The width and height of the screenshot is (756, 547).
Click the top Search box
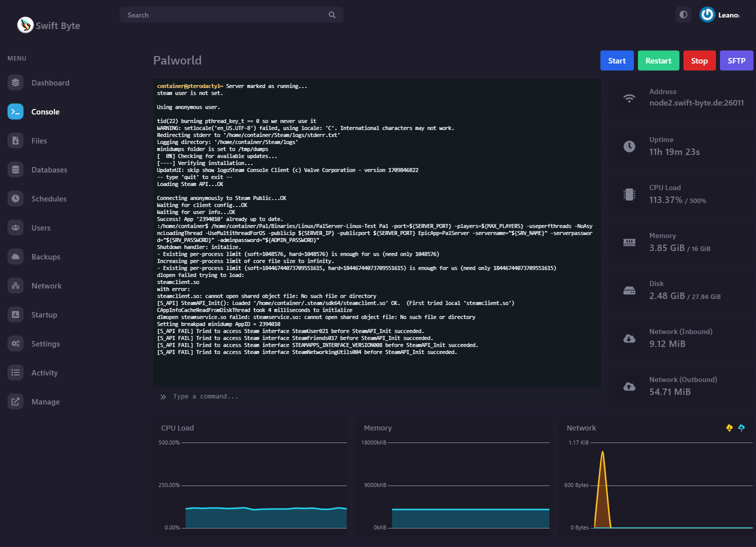pyautogui.click(x=225, y=15)
